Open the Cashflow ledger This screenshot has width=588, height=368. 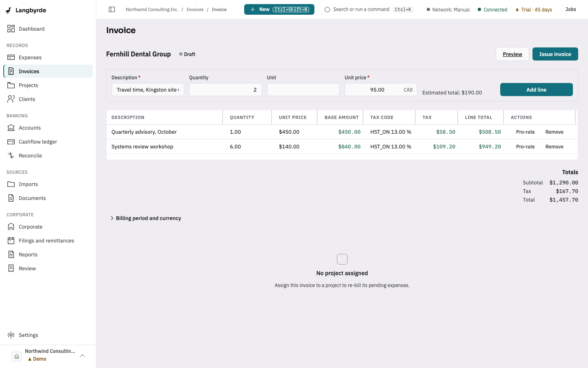(x=48, y=141)
